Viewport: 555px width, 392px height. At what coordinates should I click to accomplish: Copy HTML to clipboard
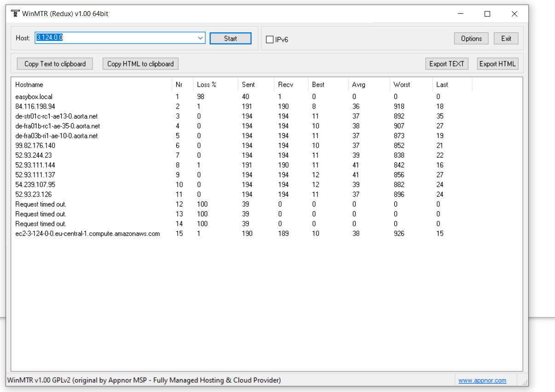pos(140,64)
